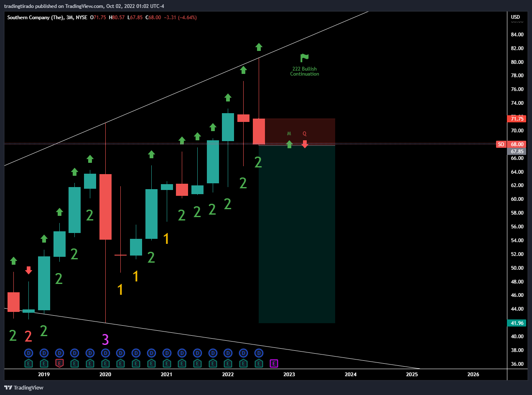This screenshot has height=395, width=532.
Task: Select the rightmost blue dividend D marker
Action: click(x=259, y=353)
